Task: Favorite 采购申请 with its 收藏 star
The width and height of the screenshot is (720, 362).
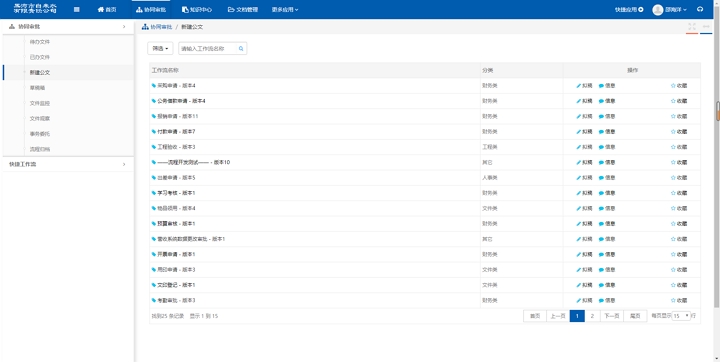Action: (679, 85)
